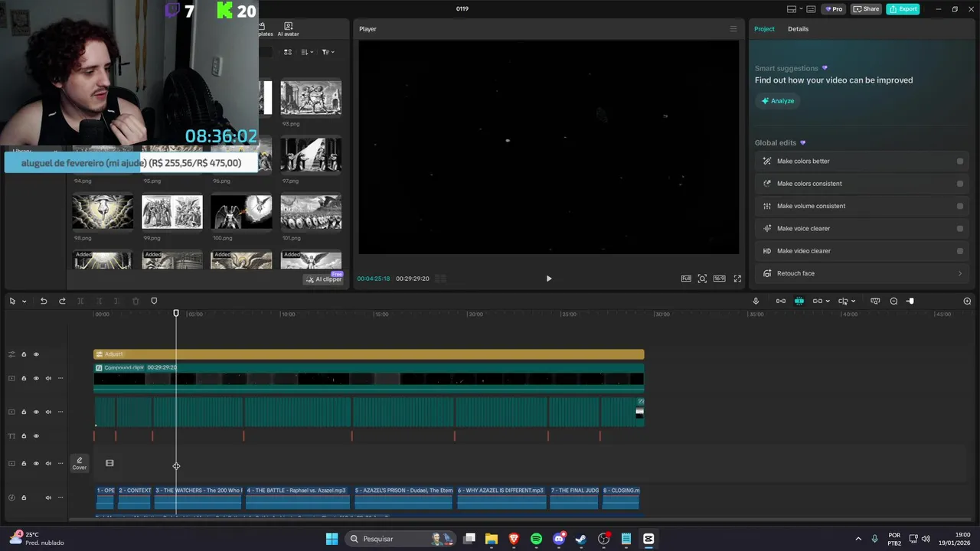Screen dimensions: 980x551
Task: Enable Make colors better
Action: (x=960, y=161)
